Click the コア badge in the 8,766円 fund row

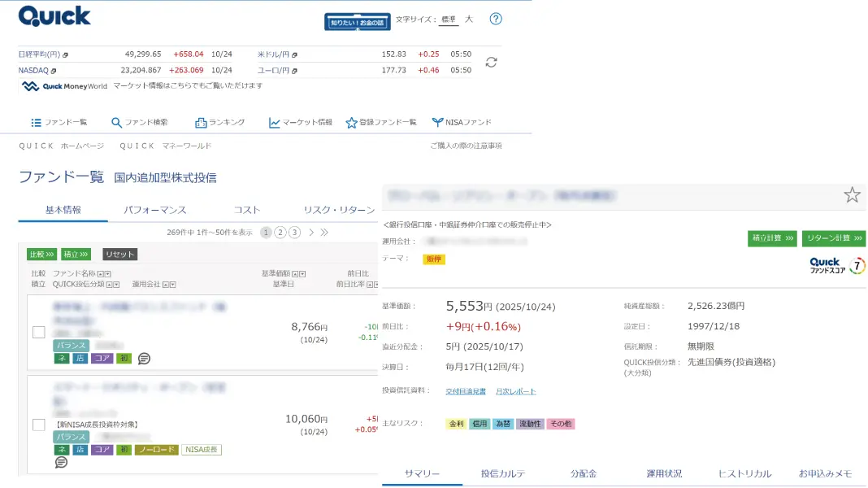click(x=102, y=359)
